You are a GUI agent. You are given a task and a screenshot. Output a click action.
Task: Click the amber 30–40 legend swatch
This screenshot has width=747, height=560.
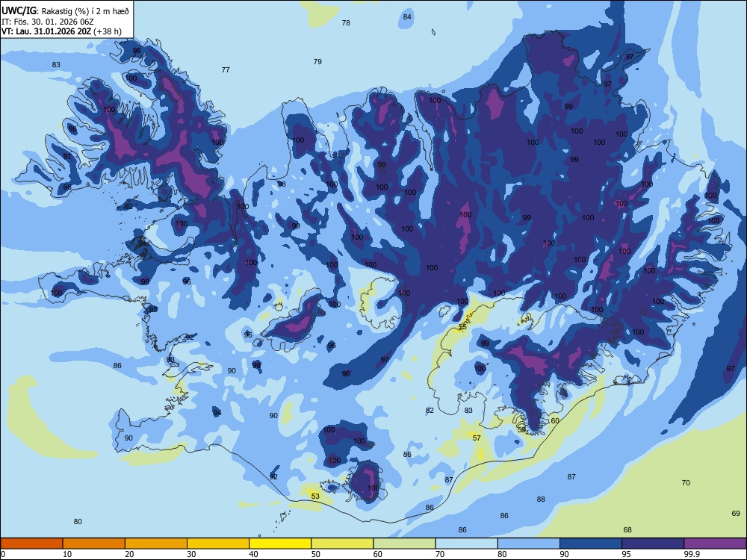click(x=218, y=544)
